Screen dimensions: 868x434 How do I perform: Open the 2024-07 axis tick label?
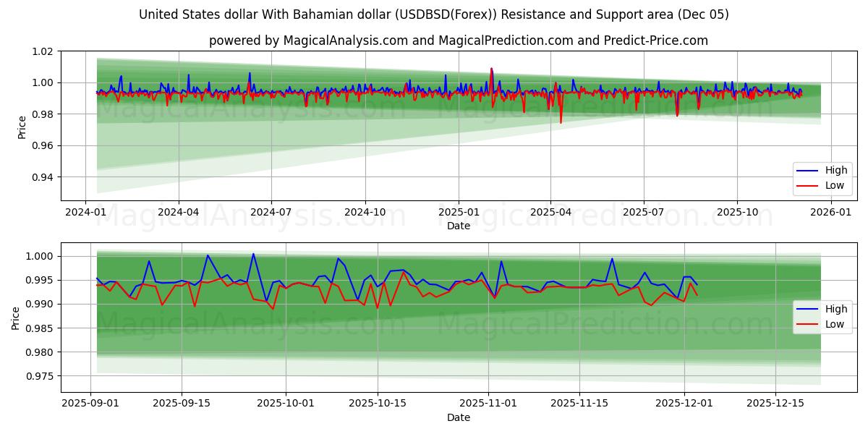(271, 211)
